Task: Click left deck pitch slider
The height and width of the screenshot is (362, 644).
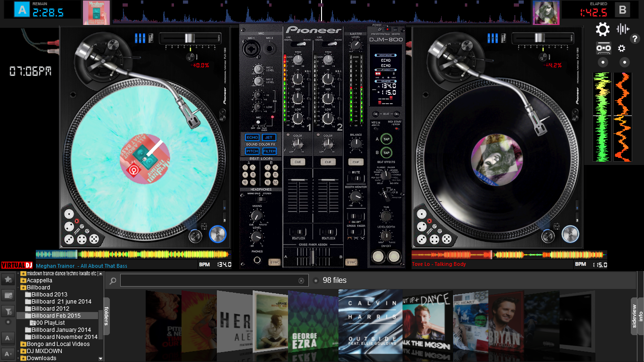Action: click(x=190, y=38)
